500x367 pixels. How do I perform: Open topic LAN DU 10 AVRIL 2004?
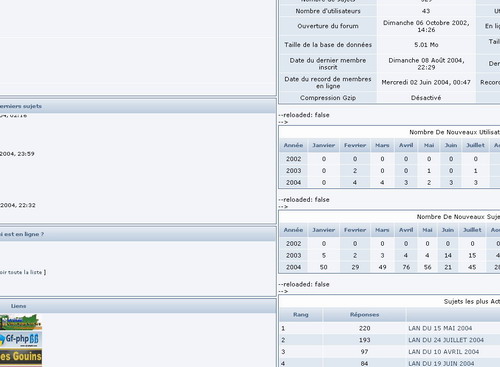click(443, 352)
